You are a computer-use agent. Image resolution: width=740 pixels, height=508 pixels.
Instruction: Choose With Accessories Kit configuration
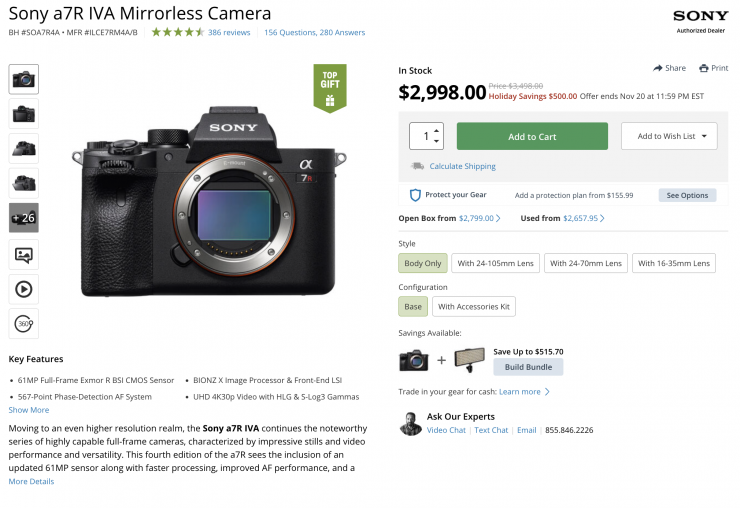[x=474, y=307]
